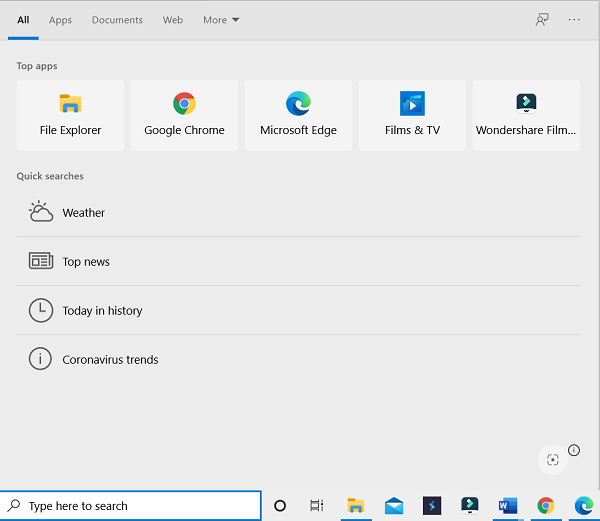Screen dimensions: 600x521
Task: Open Task View on the taskbar
Action: [316, 506]
